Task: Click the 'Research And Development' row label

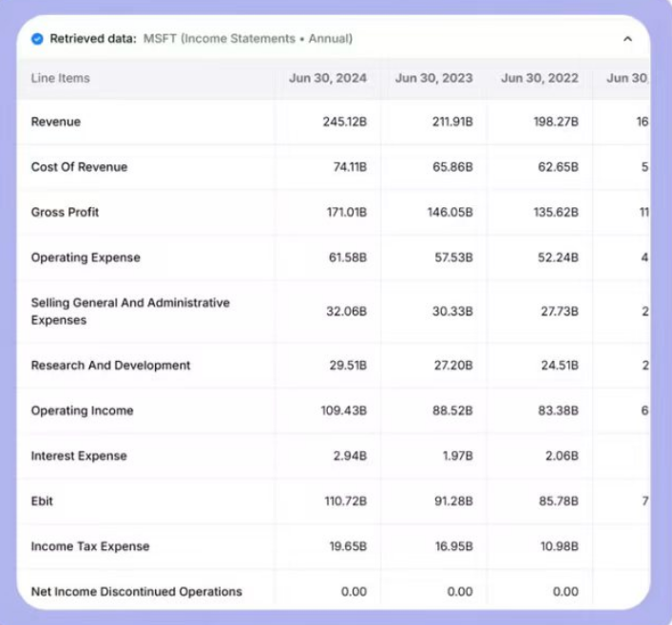Action: 110,366
